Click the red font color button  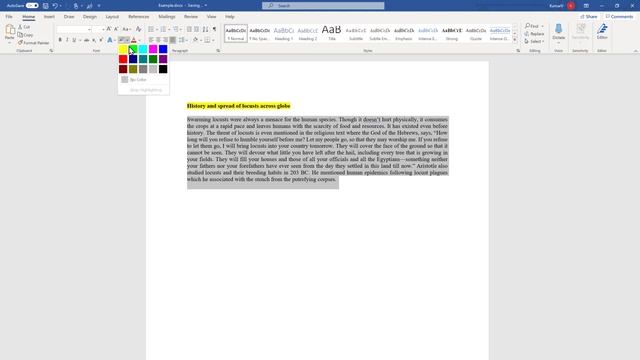[x=133, y=40]
